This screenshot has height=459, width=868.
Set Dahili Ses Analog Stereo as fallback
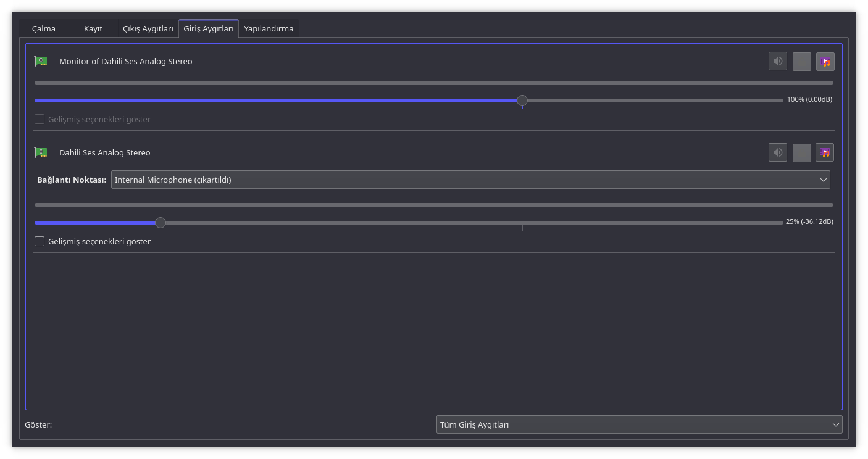tap(825, 152)
